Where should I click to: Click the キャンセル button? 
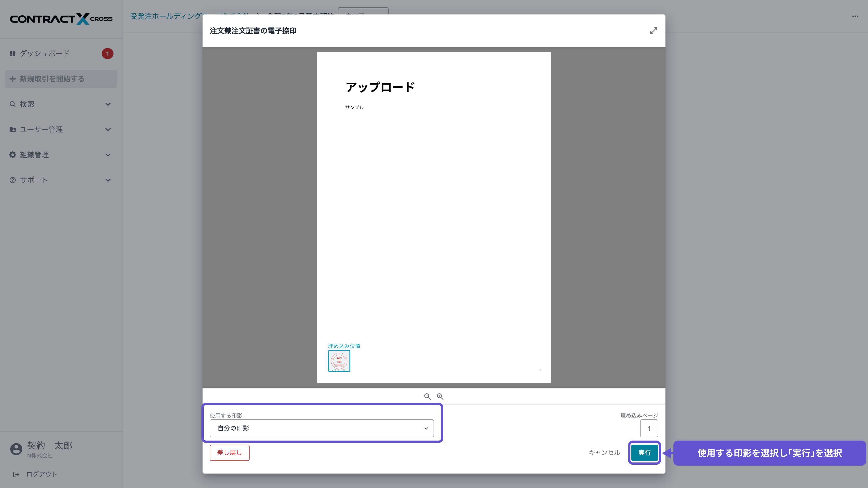(x=604, y=452)
